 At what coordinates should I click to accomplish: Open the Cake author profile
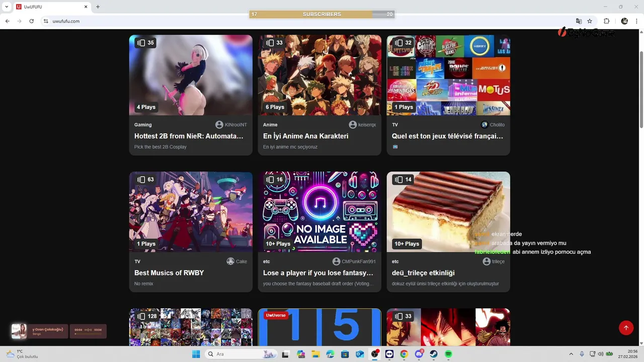pos(237,261)
